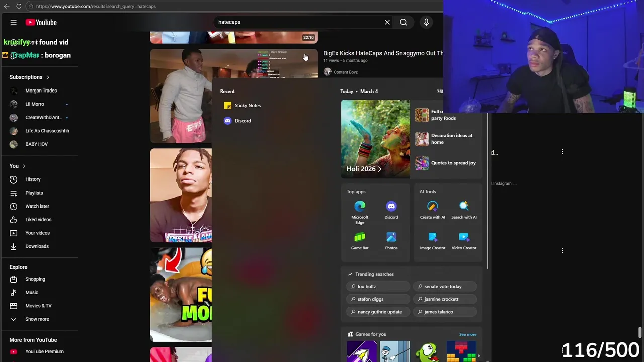Expand Show more in Explore

pos(37,319)
